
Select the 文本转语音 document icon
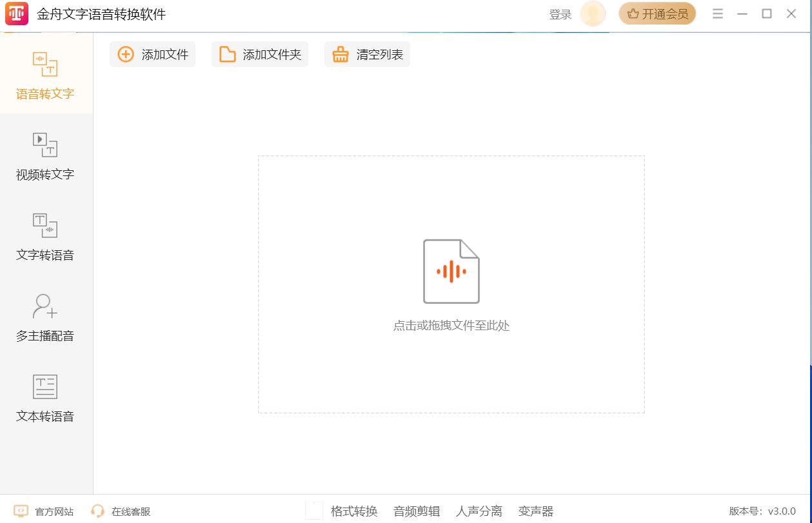[x=45, y=387]
